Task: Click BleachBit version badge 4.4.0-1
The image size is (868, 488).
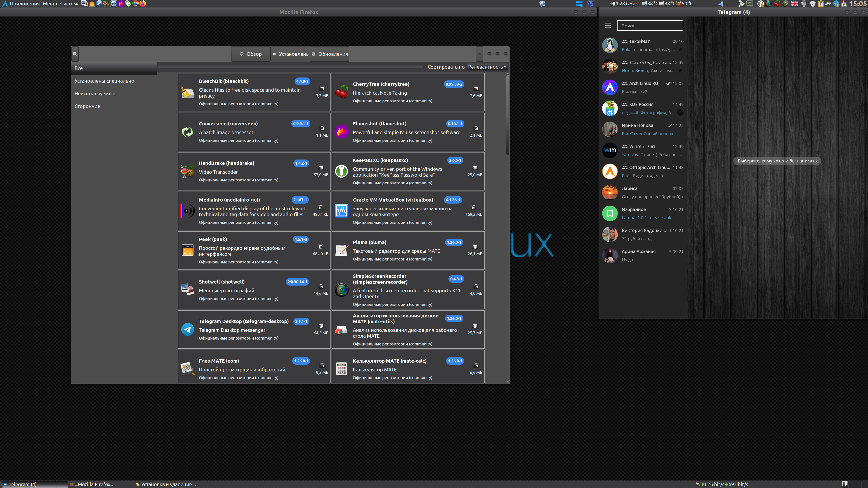Action: 302,81
